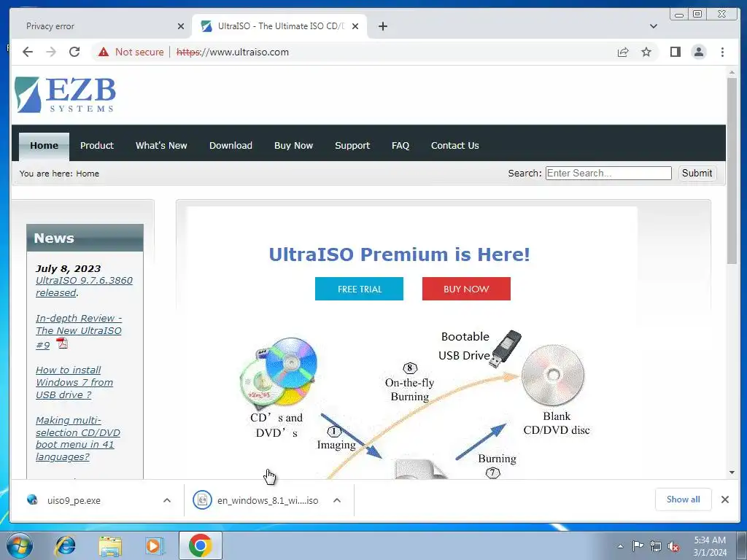Open How to install Windows 7 link
The width and height of the screenshot is (747, 560).
[x=74, y=382]
